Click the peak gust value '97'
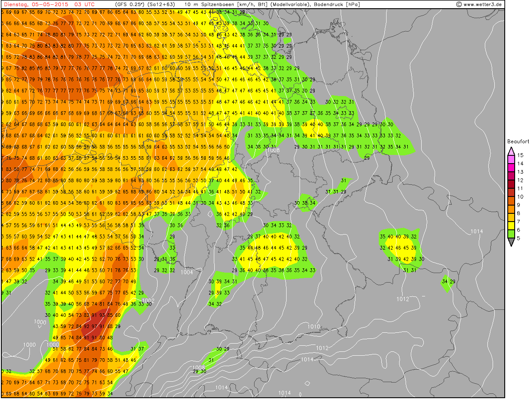This screenshot has width=532, height=399. (x=94, y=326)
